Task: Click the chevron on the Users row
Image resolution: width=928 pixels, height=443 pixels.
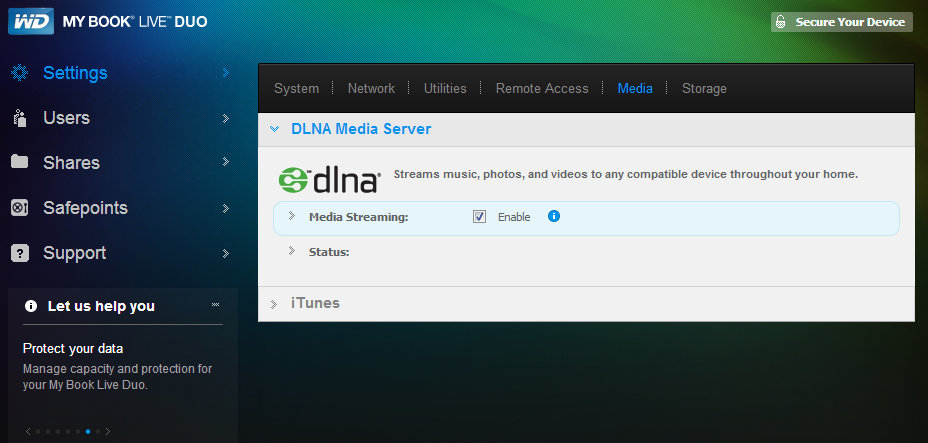Action: (x=225, y=118)
